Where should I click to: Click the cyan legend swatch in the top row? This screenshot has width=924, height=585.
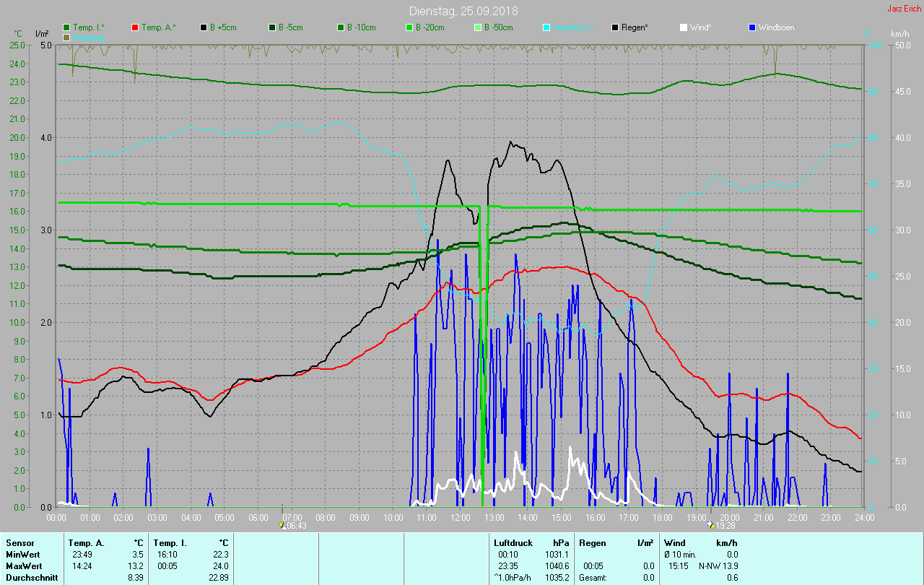[546, 27]
